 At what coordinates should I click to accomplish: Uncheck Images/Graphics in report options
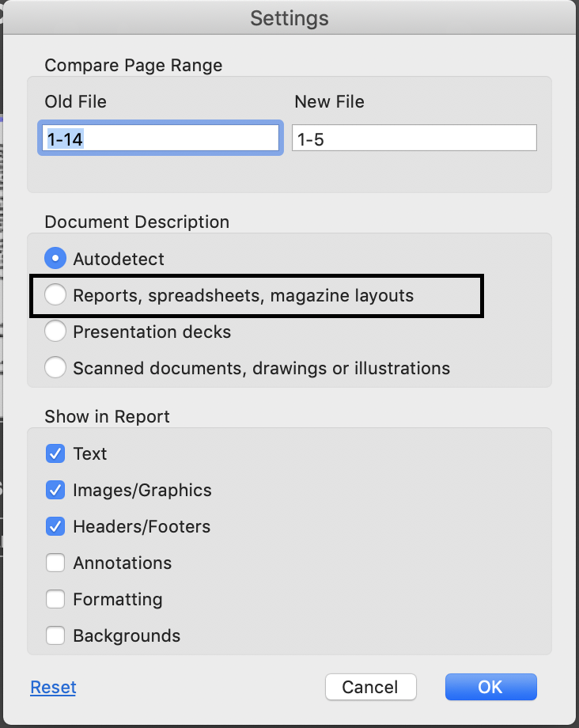(x=55, y=490)
